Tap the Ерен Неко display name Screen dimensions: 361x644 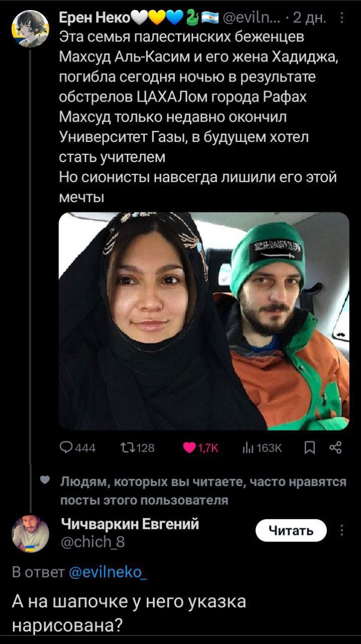point(95,19)
